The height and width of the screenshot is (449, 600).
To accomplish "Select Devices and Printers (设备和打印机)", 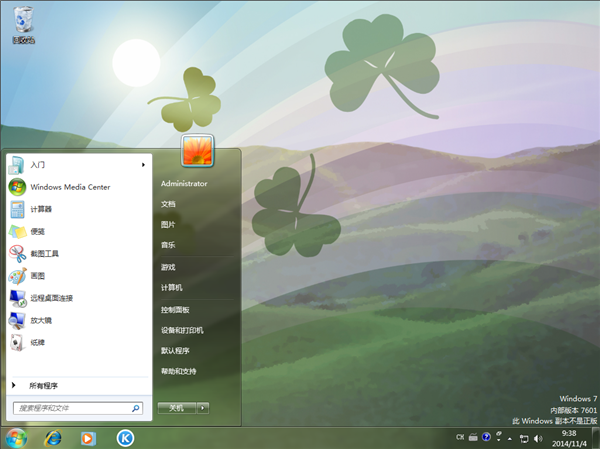I will [182, 330].
